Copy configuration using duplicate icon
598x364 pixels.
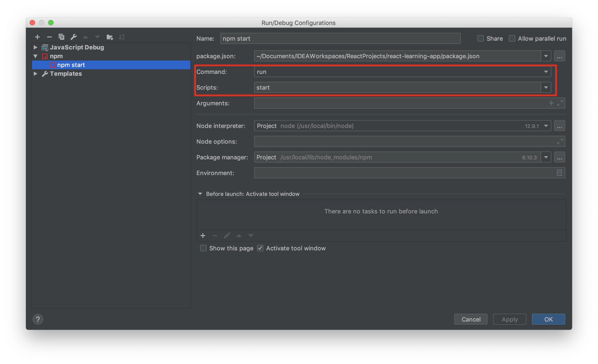[61, 37]
